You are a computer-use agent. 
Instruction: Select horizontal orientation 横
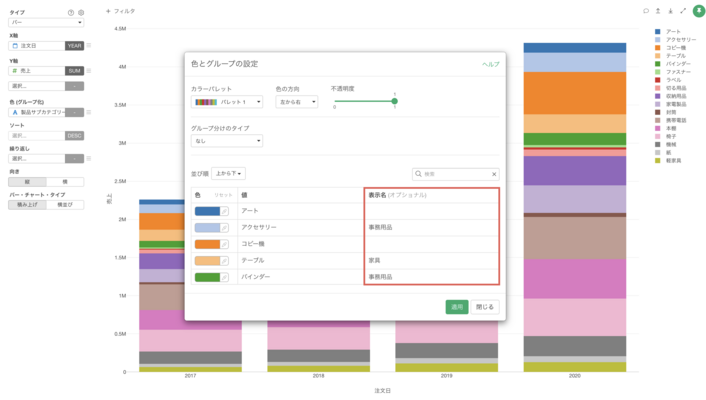pos(65,182)
